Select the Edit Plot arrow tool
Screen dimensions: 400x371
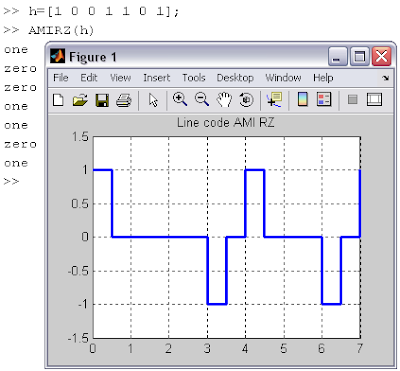[153, 100]
